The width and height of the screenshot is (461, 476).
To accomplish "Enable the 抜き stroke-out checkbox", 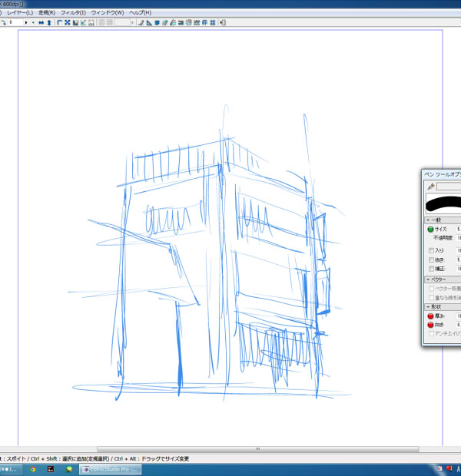I will (x=431, y=259).
